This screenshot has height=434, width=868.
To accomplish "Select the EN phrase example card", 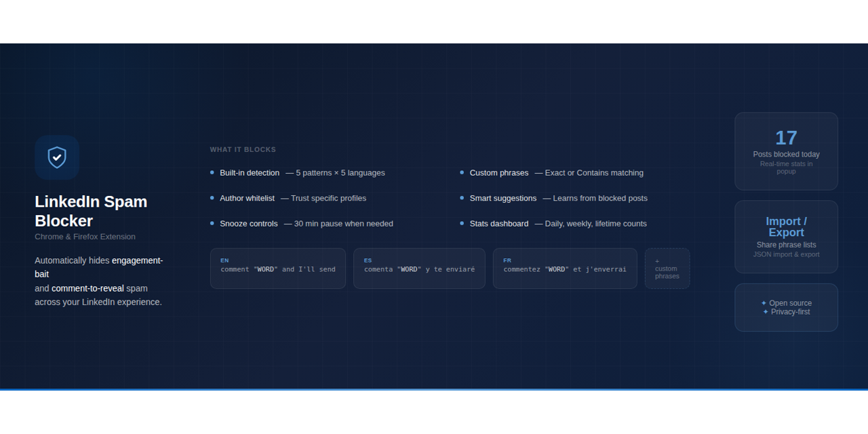I will [x=278, y=269].
